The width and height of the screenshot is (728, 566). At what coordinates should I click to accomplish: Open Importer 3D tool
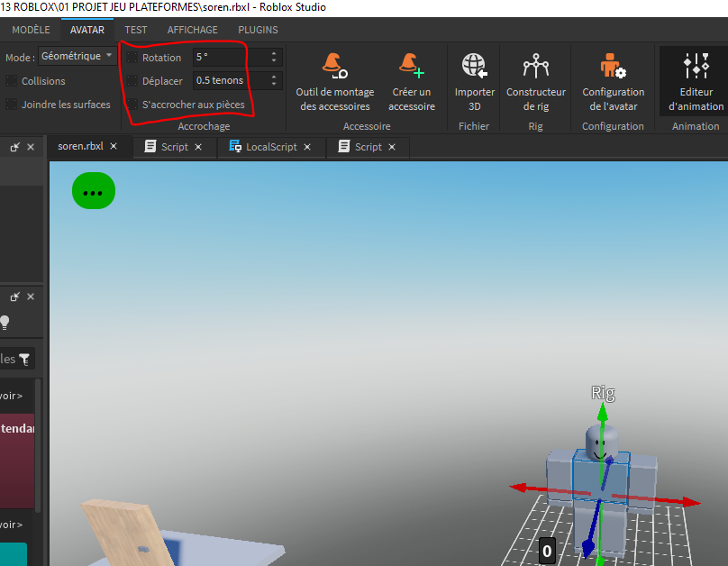[474, 83]
